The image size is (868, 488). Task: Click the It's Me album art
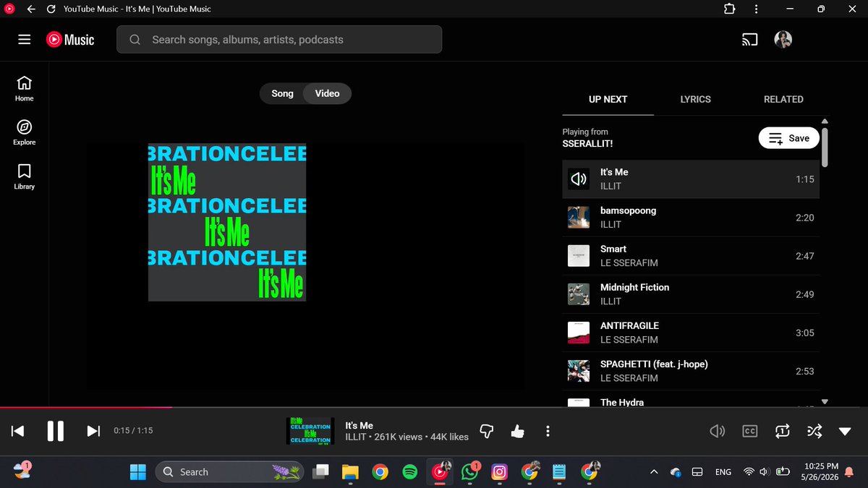coord(227,223)
